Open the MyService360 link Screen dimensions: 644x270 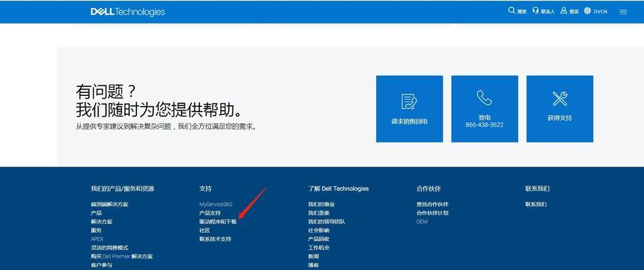click(215, 205)
